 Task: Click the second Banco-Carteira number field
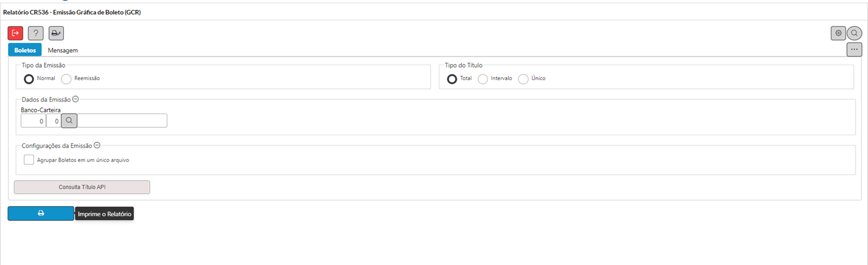(x=53, y=120)
